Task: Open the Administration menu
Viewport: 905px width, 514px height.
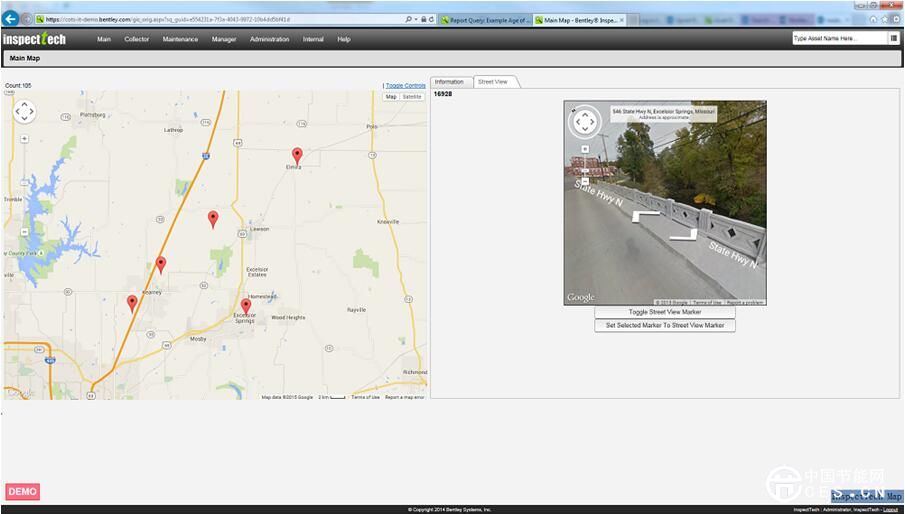Action: coord(269,39)
